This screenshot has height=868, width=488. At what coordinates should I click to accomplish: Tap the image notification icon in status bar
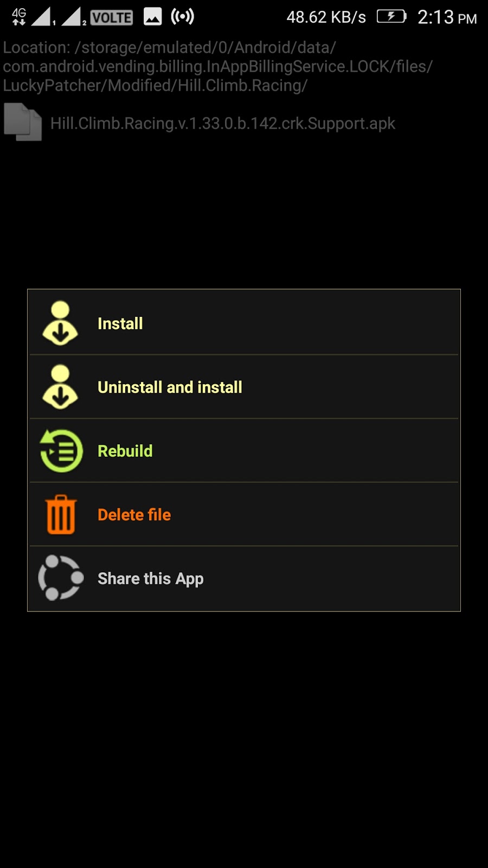152,16
